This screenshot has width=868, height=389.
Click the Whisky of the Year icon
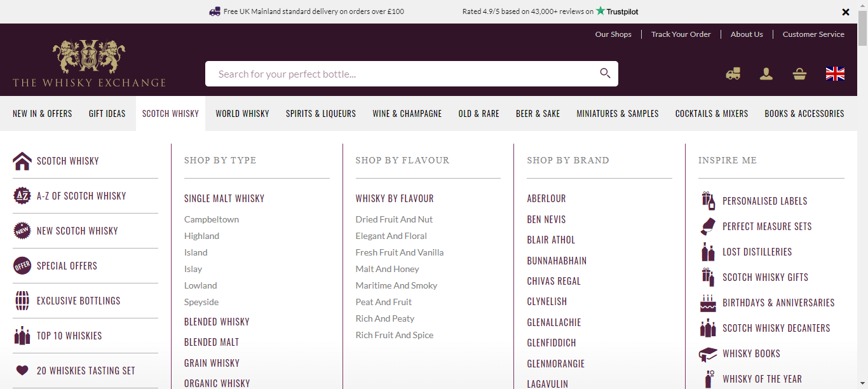(709, 379)
